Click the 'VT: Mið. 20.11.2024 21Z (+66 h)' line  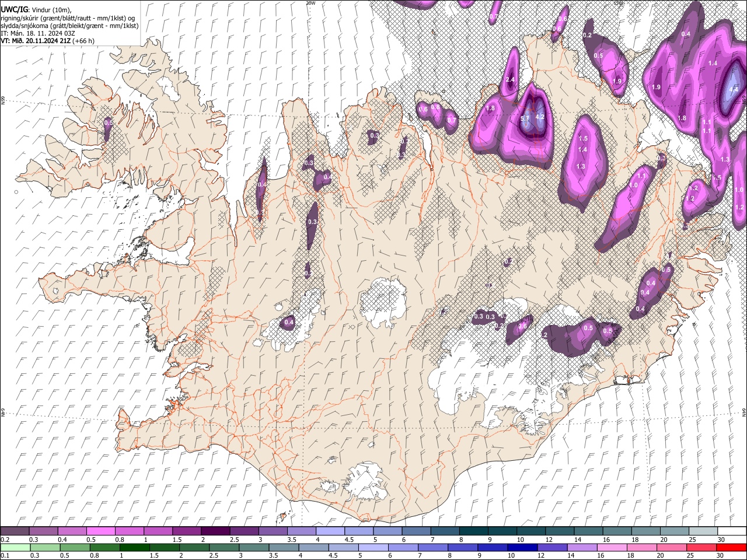point(48,41)
